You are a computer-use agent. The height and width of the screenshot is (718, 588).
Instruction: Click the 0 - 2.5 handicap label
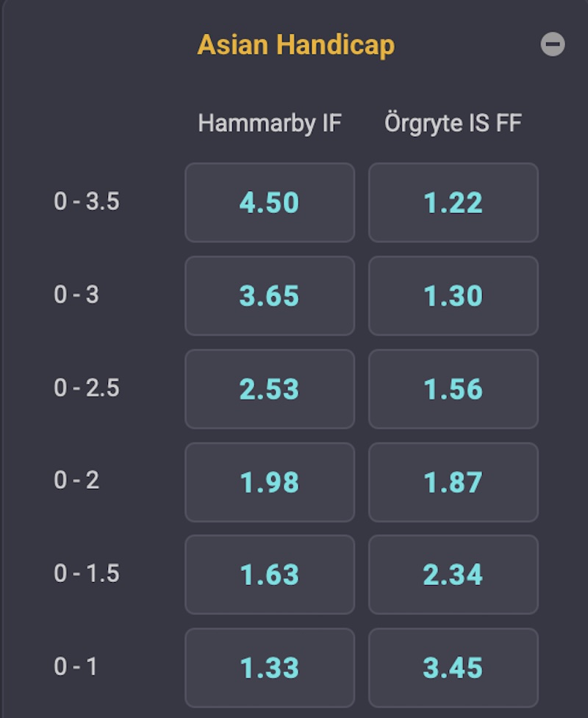[x=87, y=387]
